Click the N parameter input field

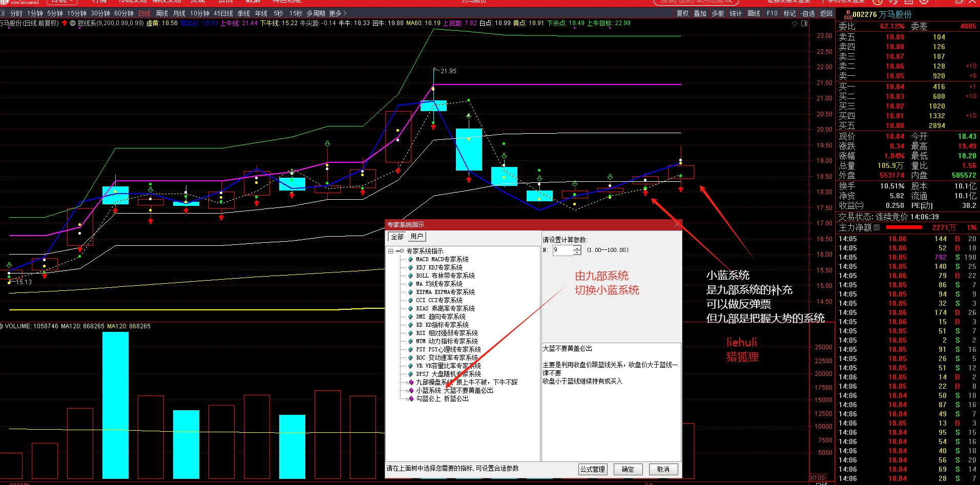pos(563,250)
